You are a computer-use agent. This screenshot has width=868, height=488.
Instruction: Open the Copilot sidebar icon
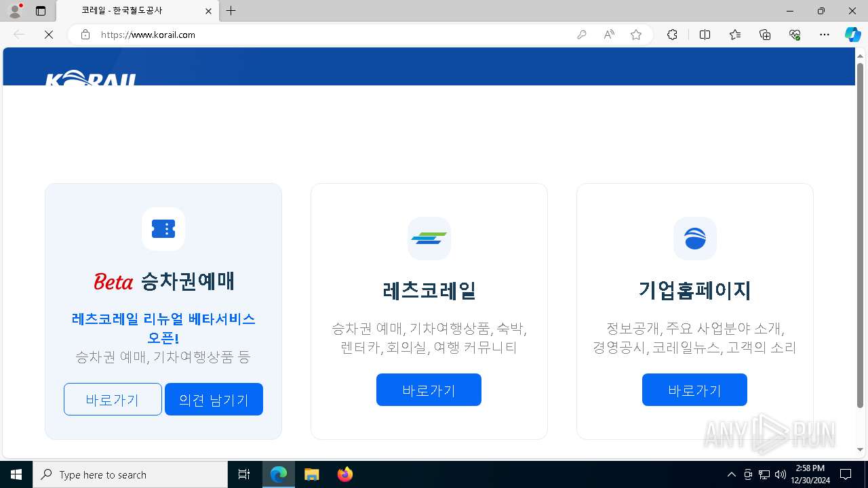click(852, 35)
